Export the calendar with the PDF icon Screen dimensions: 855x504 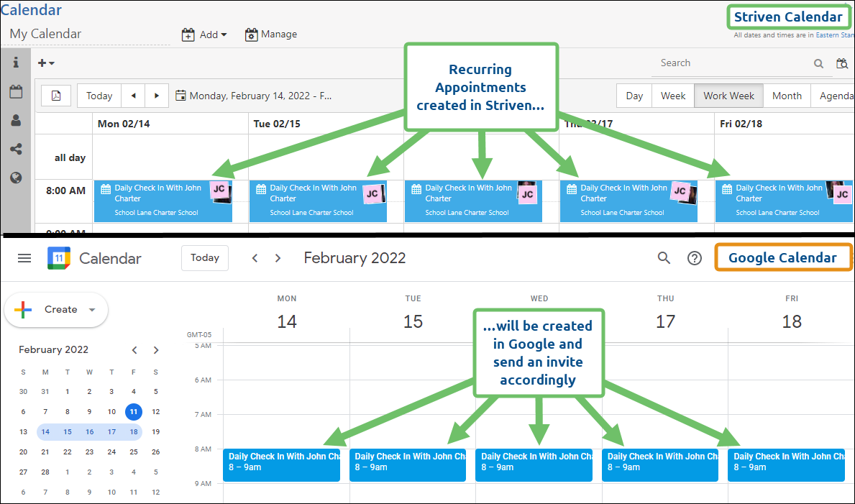click(56, 96)
